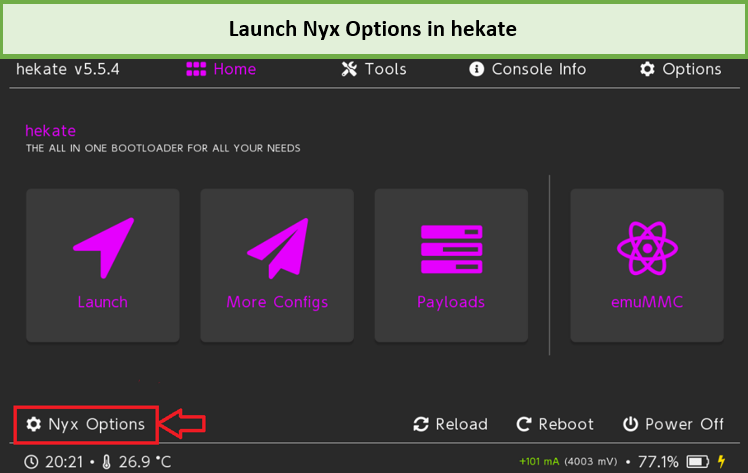Click the Nyx Options gear icon
This screenshot has width=748, height=473.
click(33, 424)
